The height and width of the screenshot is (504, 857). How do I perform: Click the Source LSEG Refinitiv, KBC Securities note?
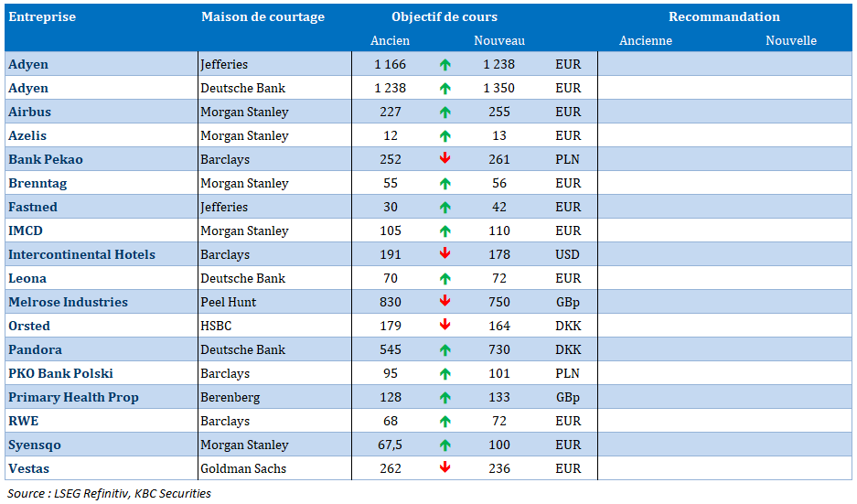click(109, 494)
